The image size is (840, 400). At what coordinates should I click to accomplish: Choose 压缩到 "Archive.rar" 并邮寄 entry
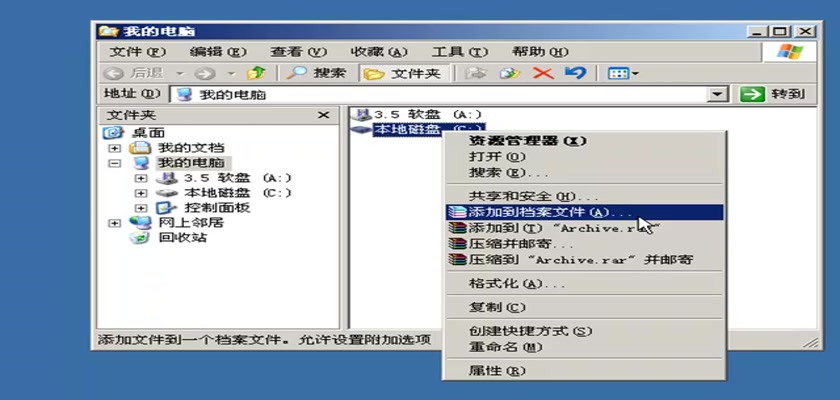click(584, 260)
